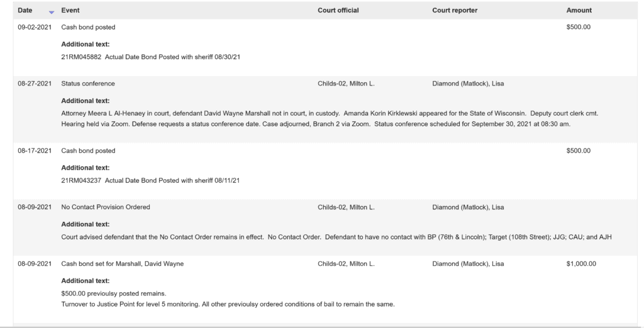644x328 pixels.
Task: Click Childs-02, Milton L. in status conference row
Action: tap(346, 84)
